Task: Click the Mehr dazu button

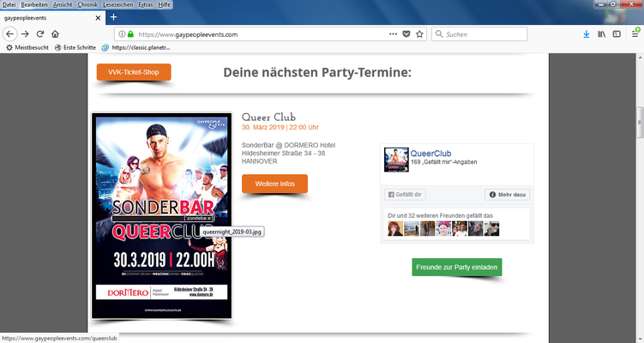Action: click(x=508, y=195)
